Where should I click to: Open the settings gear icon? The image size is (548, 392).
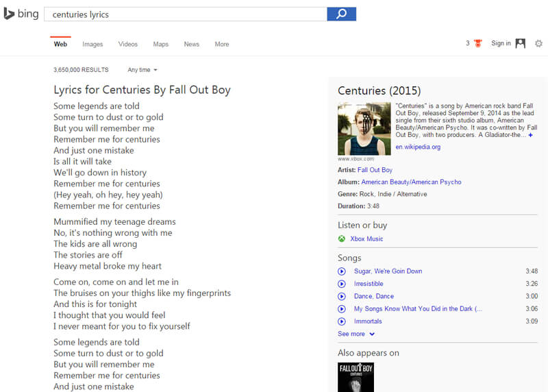538,43
